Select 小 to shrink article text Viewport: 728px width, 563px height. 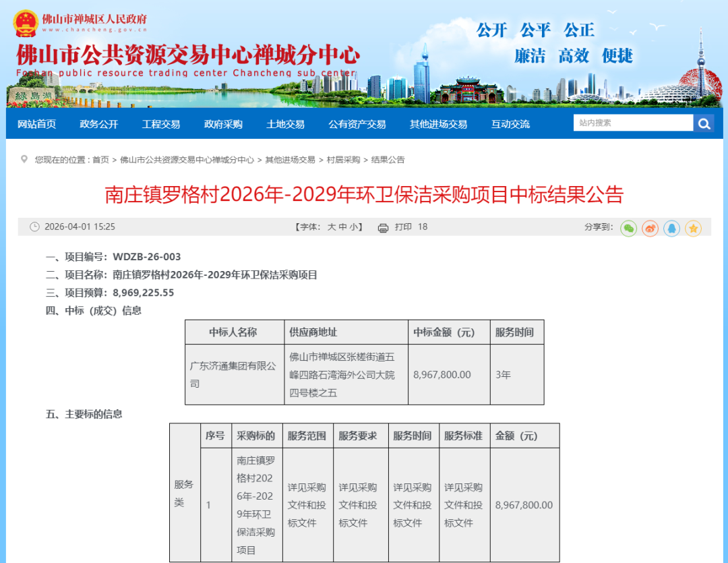pyautogui.click(x=353, y=227)
